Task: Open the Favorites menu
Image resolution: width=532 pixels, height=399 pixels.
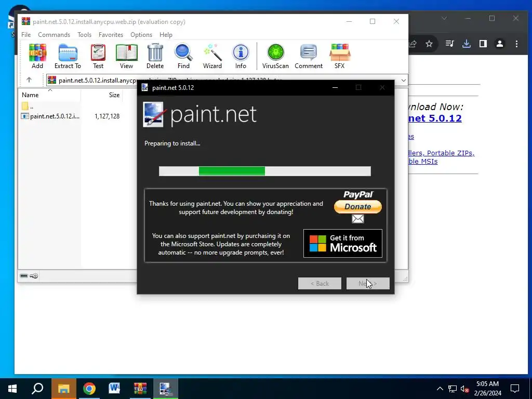Action: point(111,35)
